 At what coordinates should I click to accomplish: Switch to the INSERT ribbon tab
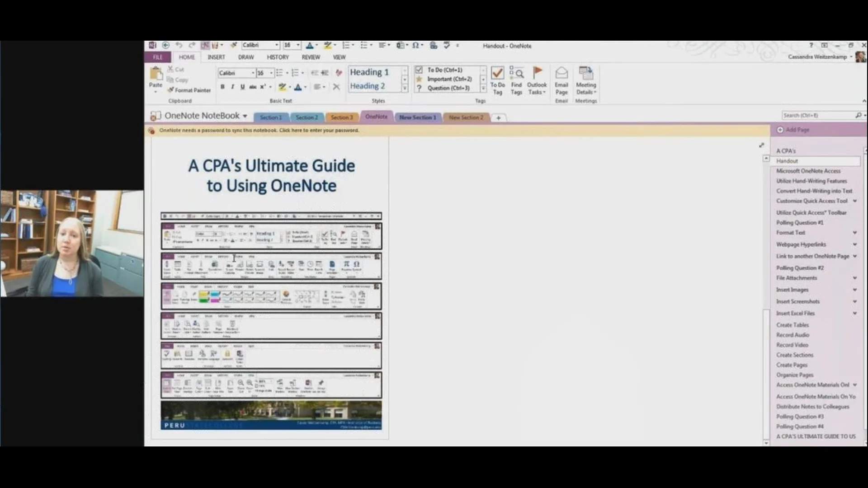pyautogui.click(x=216, y=57)
